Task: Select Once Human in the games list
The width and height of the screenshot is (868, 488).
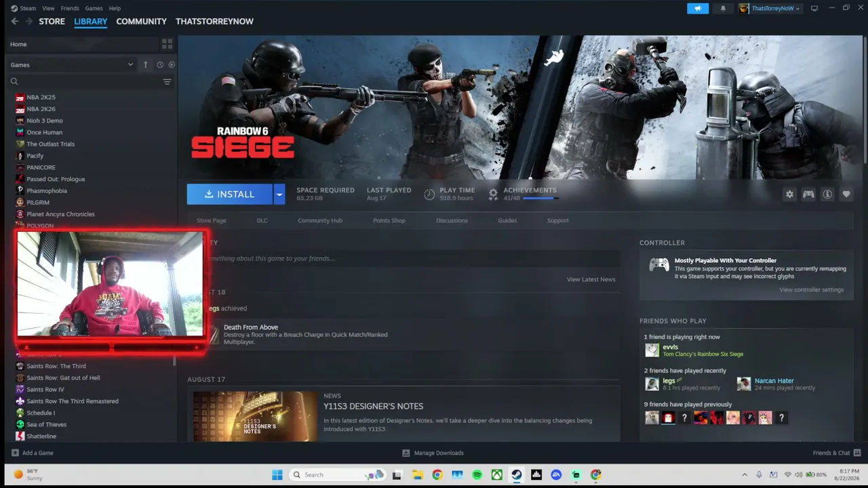Action: click(45, 133)
